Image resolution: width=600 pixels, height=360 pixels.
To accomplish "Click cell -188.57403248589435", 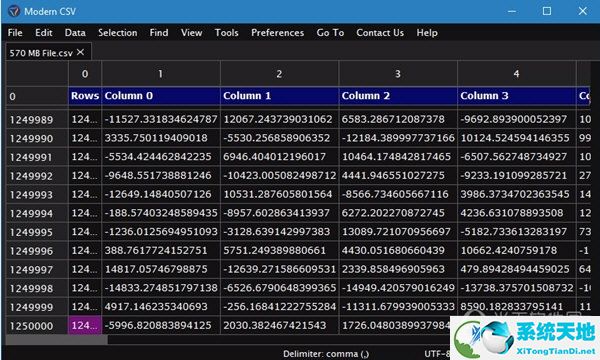I will (x=161, y=213).
